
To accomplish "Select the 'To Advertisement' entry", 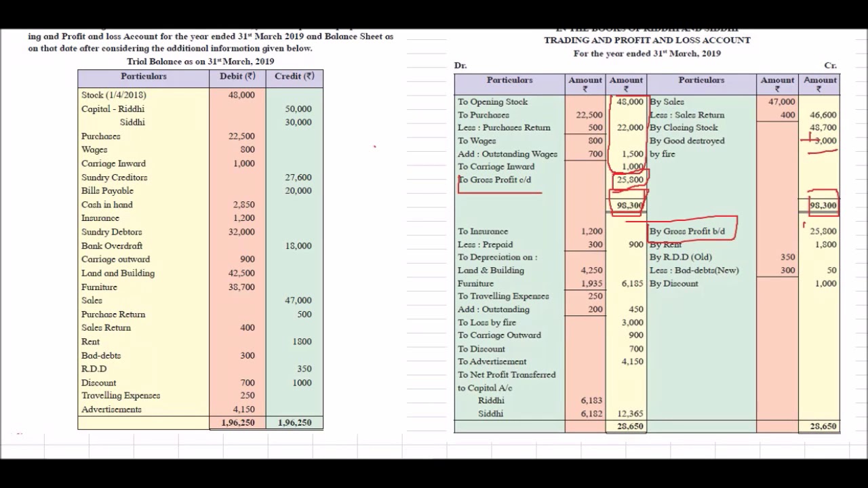I will (x=492, y=362).
